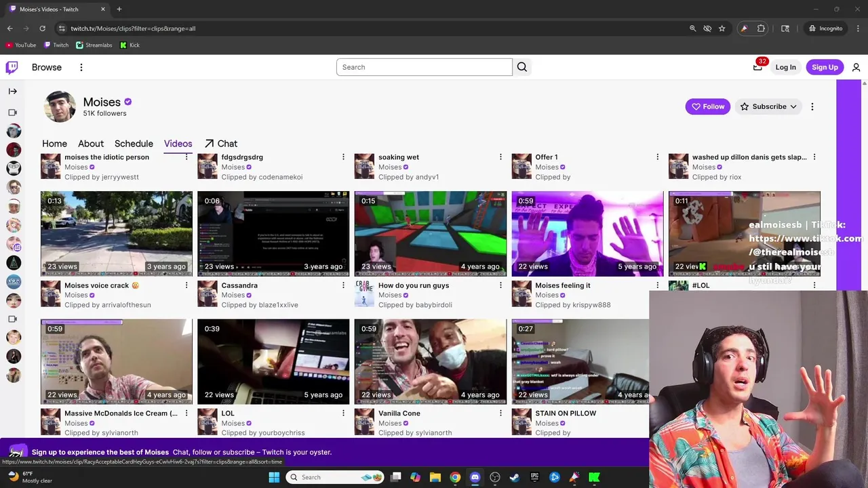Screen dimensions: 868x488
Task: Click the 'moises the idiotic person' clip title
Action: coord(106,157)
